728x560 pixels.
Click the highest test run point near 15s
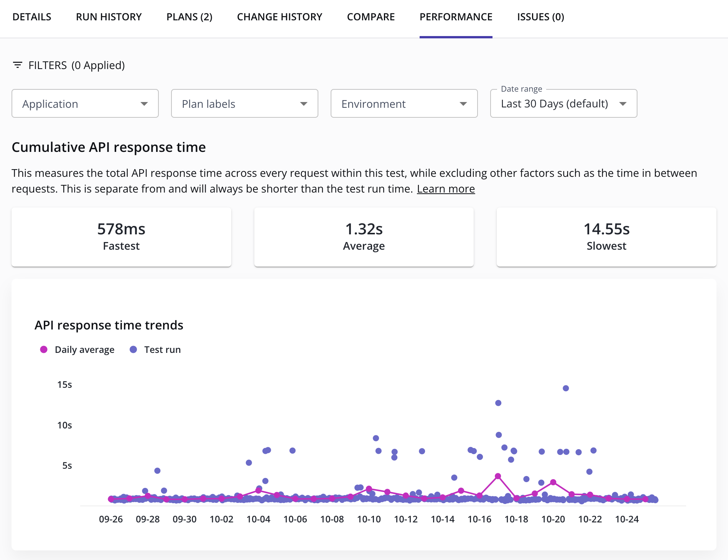click(x=566, y=388)
